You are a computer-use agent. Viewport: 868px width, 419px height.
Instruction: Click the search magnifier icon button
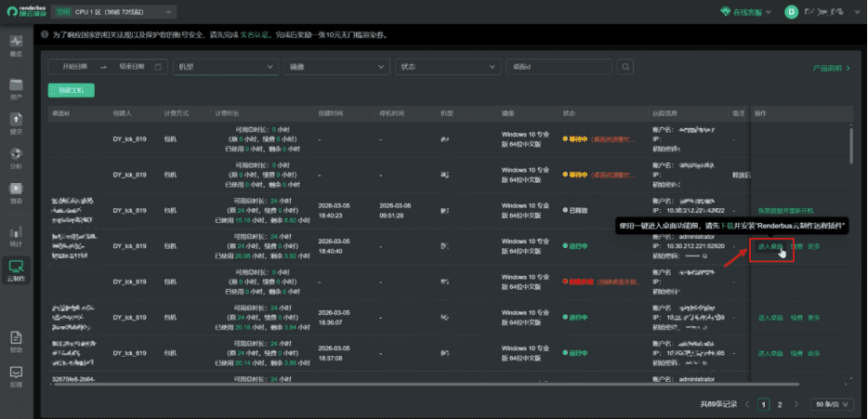[x=625, y=67]
